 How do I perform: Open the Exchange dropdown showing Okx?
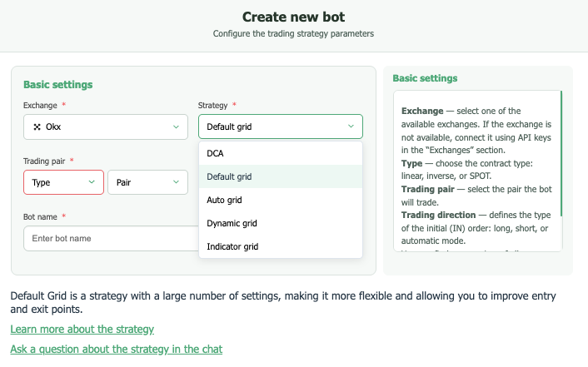tap(105, 127)
